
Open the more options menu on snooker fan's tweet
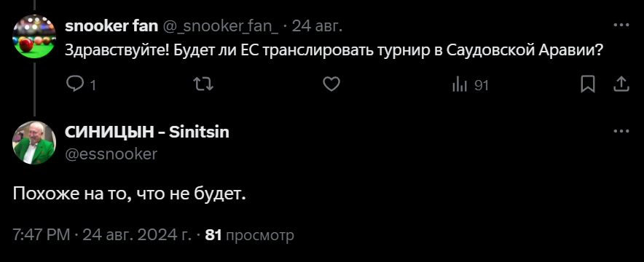point(621,25)
